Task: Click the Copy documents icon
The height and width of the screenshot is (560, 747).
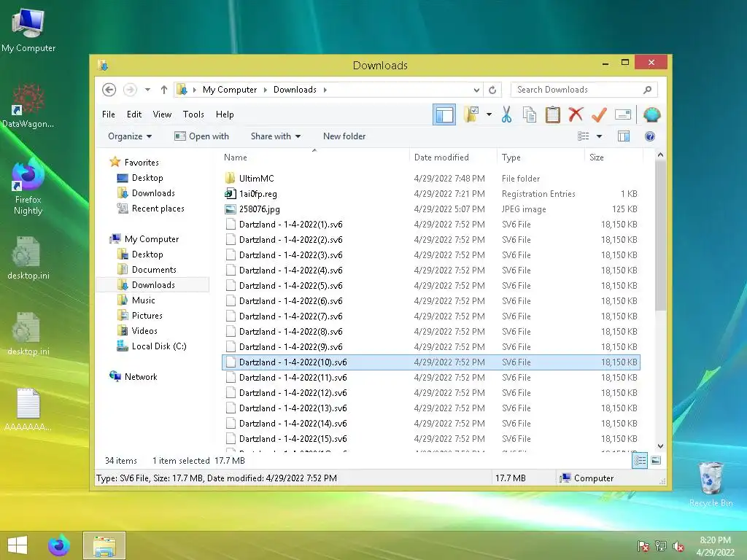Action: tap(530, 114)
